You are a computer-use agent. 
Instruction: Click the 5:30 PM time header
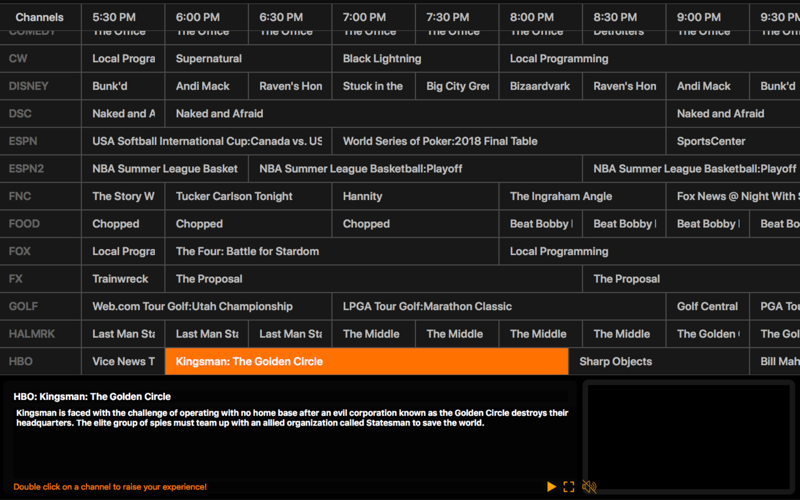tap(123, 17)
